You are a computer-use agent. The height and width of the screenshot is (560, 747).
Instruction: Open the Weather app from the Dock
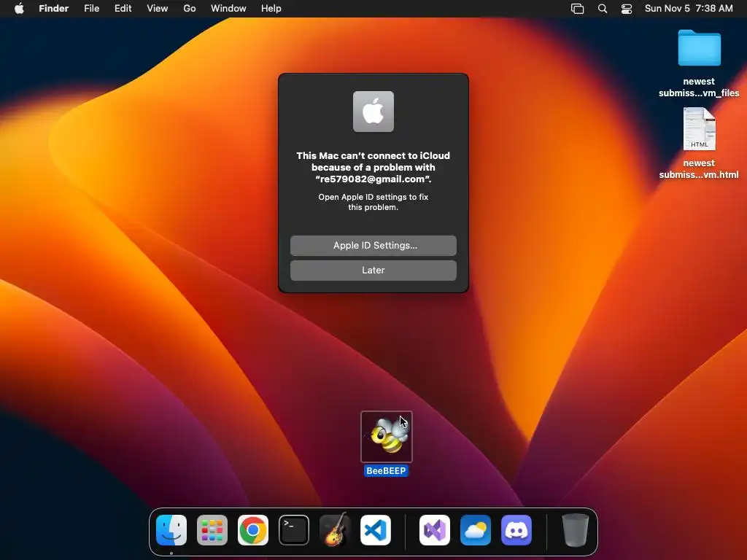476,530
